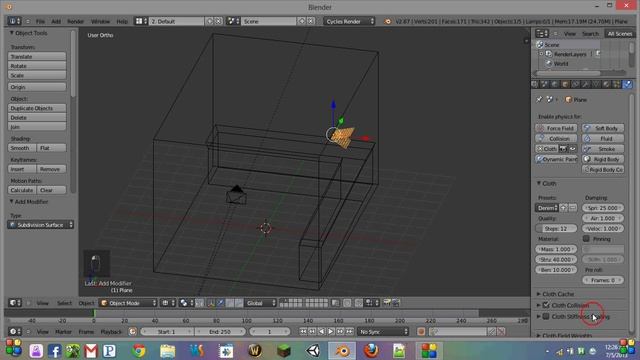The height and width of the screenshot is (360, 640).
Task: Open the Window menu
Action: [100, 21]
